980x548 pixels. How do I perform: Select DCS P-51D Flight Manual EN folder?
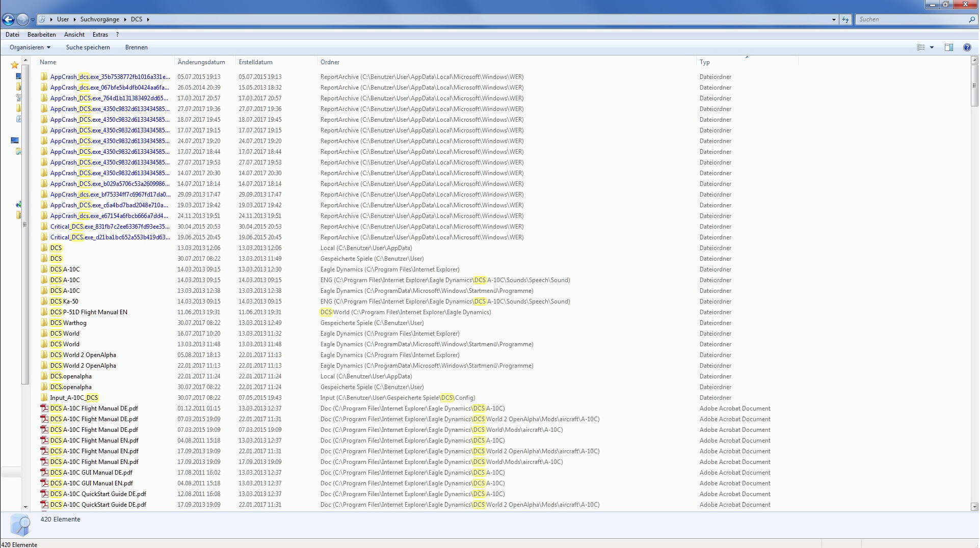pyautogui.click(x=89, y=312)
